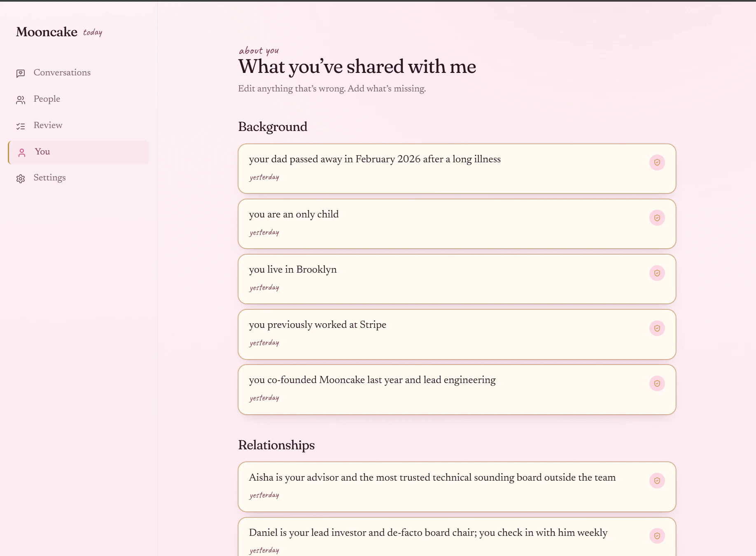The image size is (756, 556).
Task: Open the Conversations page
Action: tap(62, 73)
